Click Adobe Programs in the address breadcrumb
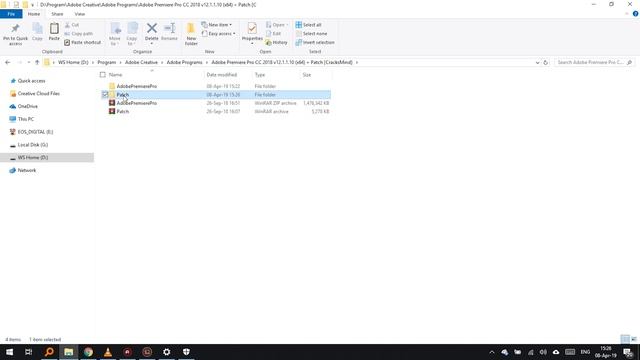Screen dimensions: 640x360 click(x=184, y=62)
